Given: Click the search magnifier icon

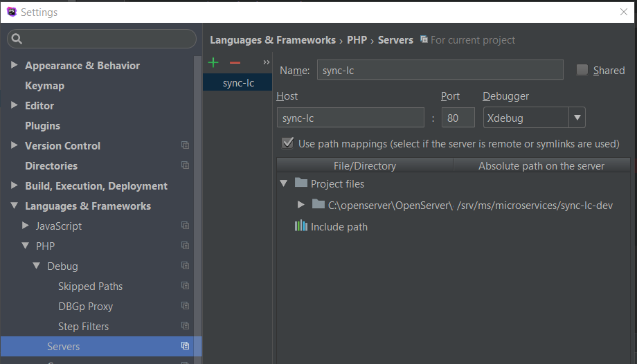Looking at the screenshot, I should [17, 39].
